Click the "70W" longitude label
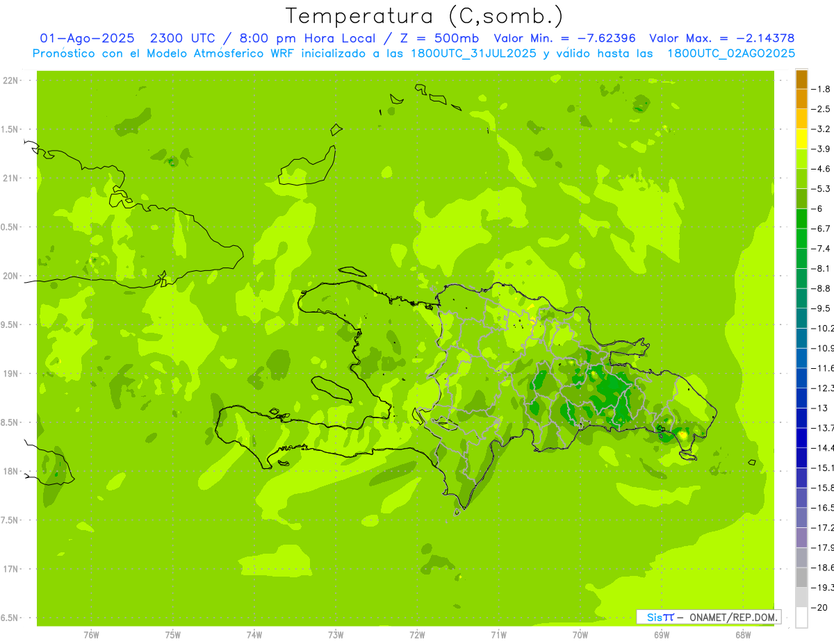This screenshot has width=834, height=644. (x=580, y=635)
